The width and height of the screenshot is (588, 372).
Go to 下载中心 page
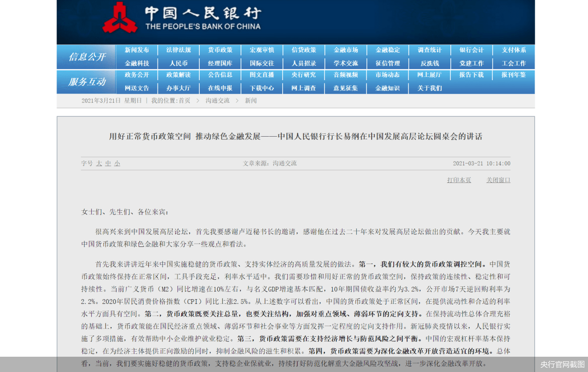click(x=262, y=88)
